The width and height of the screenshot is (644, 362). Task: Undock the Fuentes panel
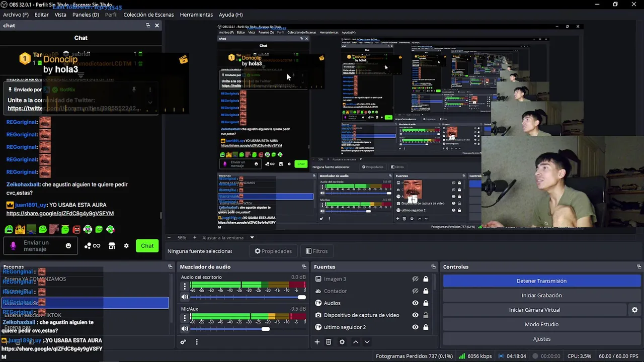(433, 267)
